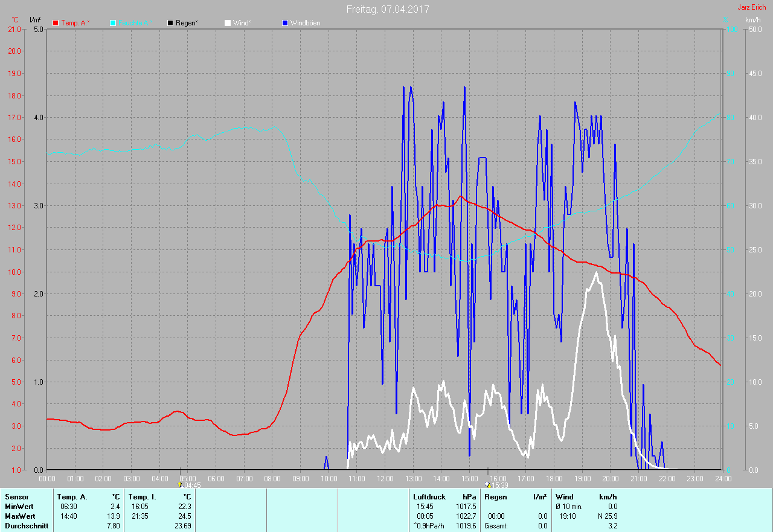This screenshot has height=532, width=773.
Task: Click the Durchschnitt row label
Action: (x=27, y=526)
